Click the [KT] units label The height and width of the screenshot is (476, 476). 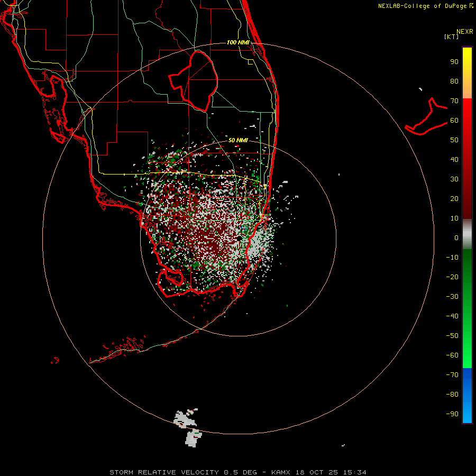pos(452,36)
